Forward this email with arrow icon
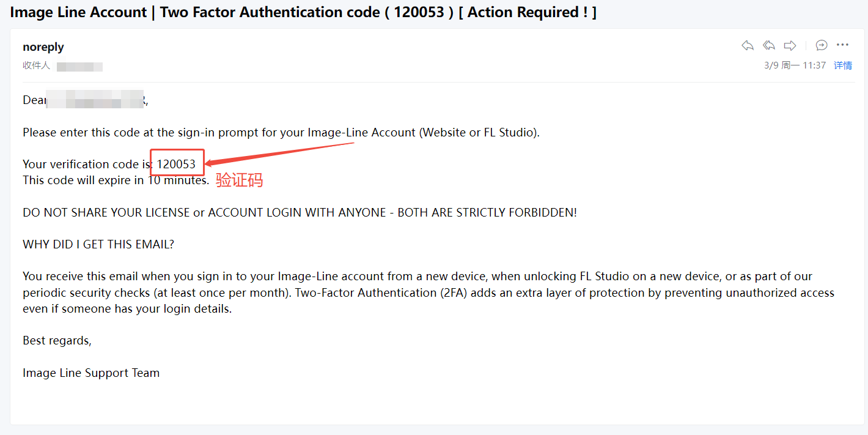868x435 pixels. 790,45
